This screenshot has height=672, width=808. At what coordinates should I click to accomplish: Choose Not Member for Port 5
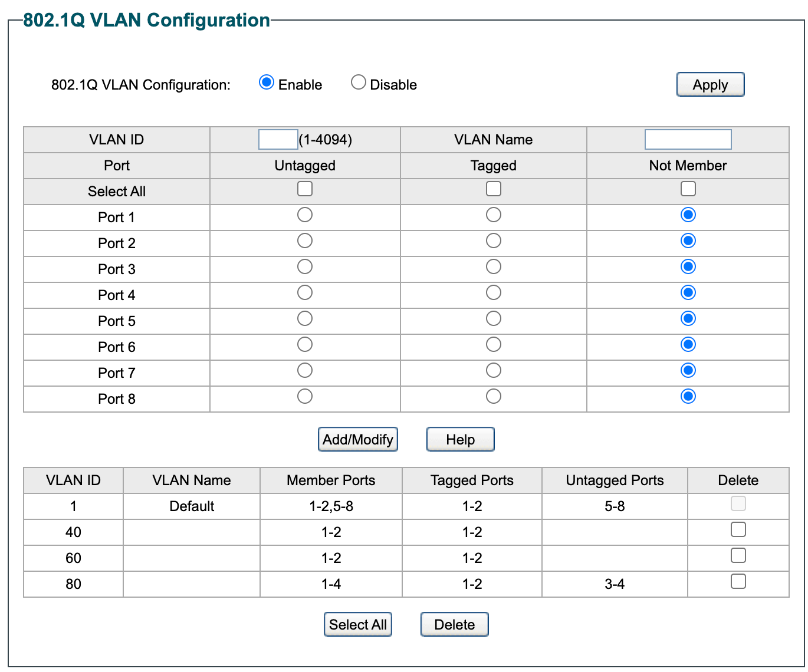click(x=688, y=318)
